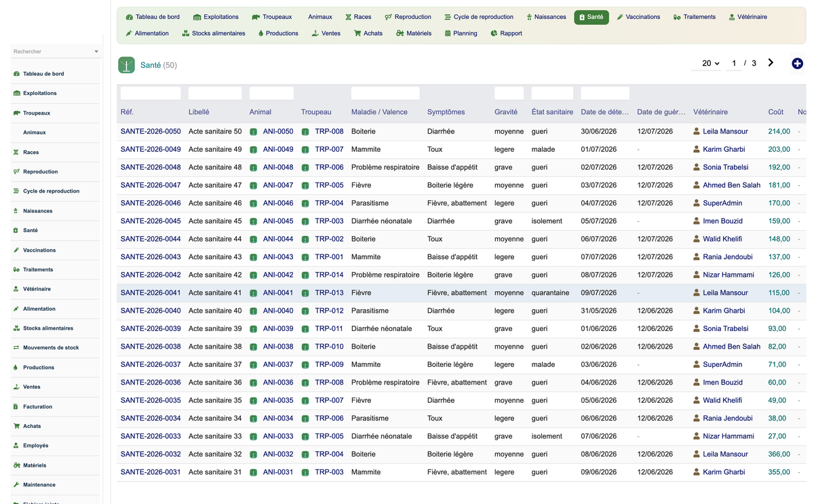The image size is (814, 504).
Task: Open veterinarian SuperAdmin link in row 46
Action: [x=722, y=203]
